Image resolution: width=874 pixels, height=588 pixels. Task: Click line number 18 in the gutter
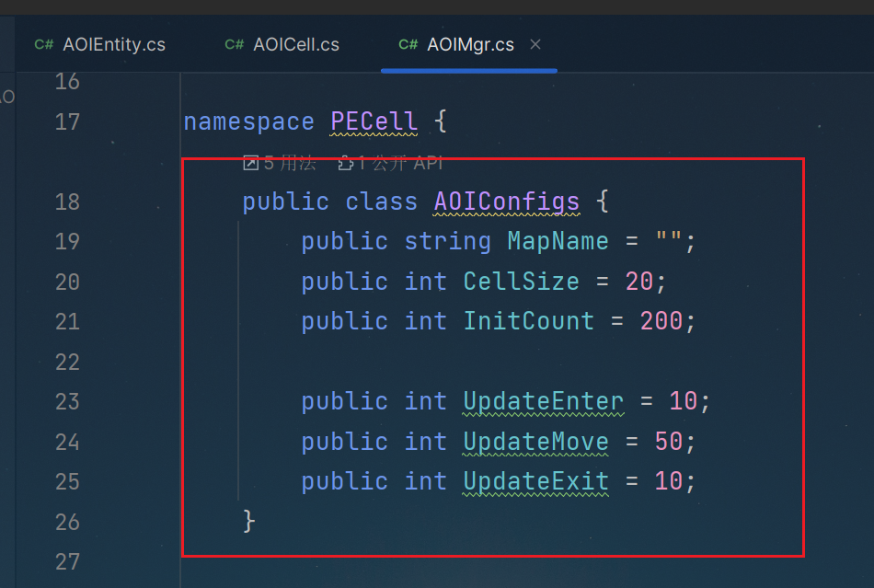(67, 202)
